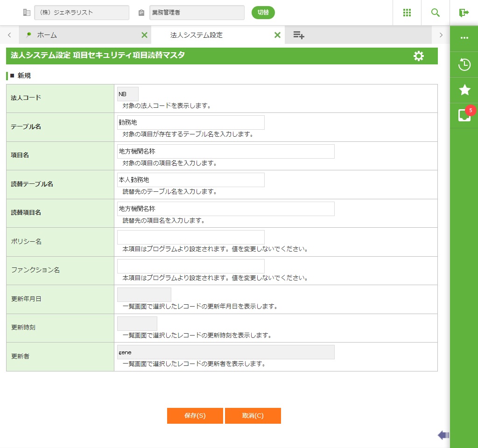
Task: Close the ホーム tab
Action: (x=144, y=35)
